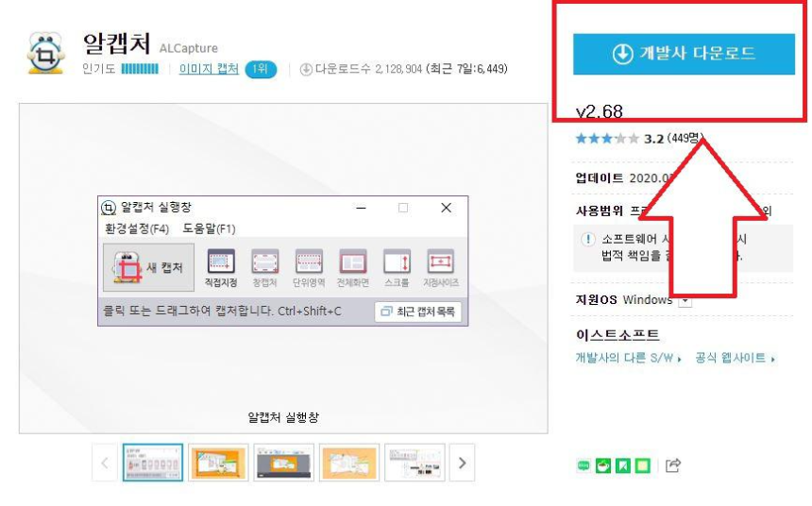Viewport: 812px width, 506px height.
Task: Select the second orange screenshot thumbnail
Action: 218,463
